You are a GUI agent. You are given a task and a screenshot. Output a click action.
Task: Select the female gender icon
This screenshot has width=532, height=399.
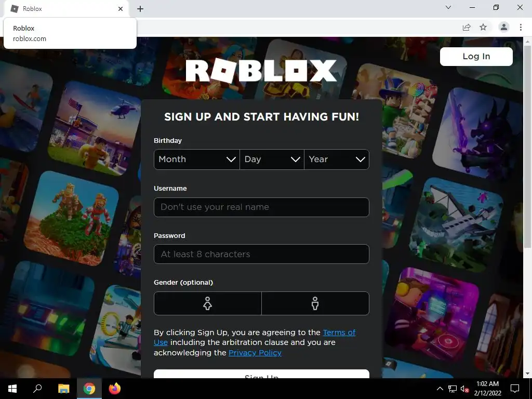pos(208,303)
